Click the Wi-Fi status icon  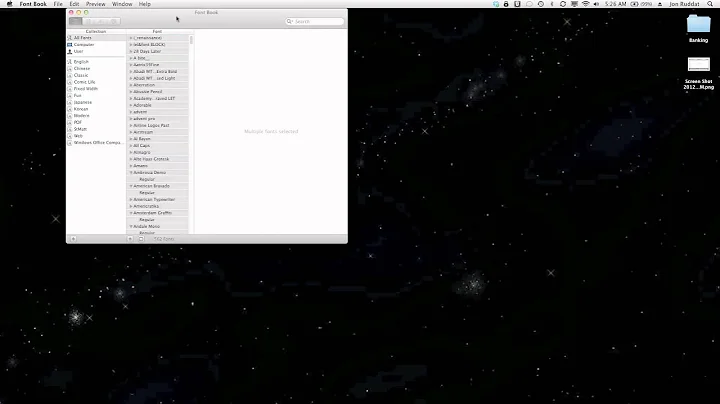coord(585,4)
